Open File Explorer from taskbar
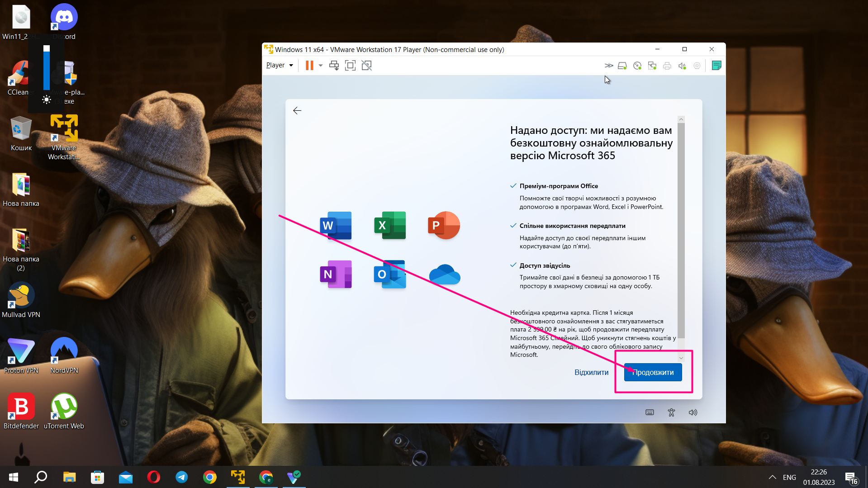This screenshot has width=868, height=488. tap(69, 477)
